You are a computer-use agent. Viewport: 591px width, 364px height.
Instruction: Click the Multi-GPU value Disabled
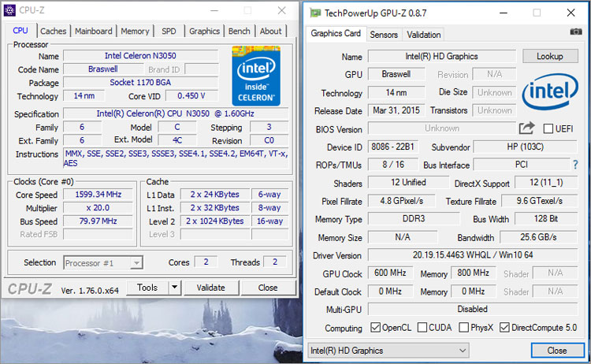pyautogui.click(x=473, y=309)
